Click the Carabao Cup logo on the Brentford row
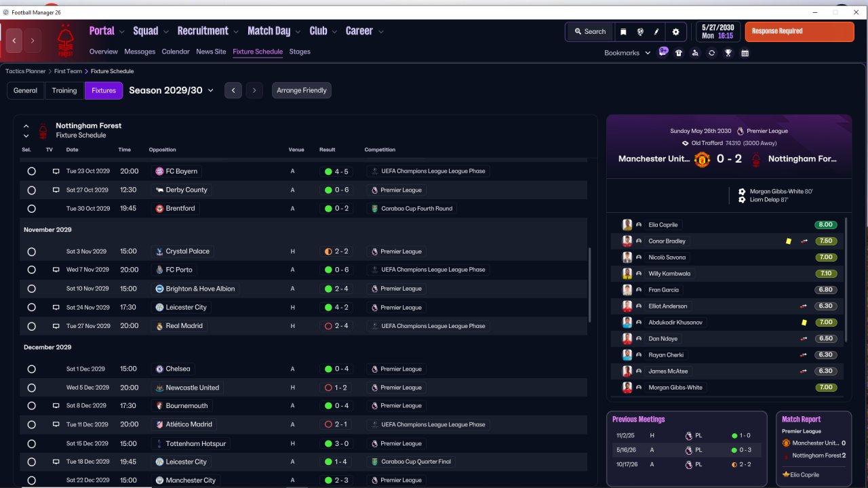Viewport: 868px width, 488px height. [374, 209]
